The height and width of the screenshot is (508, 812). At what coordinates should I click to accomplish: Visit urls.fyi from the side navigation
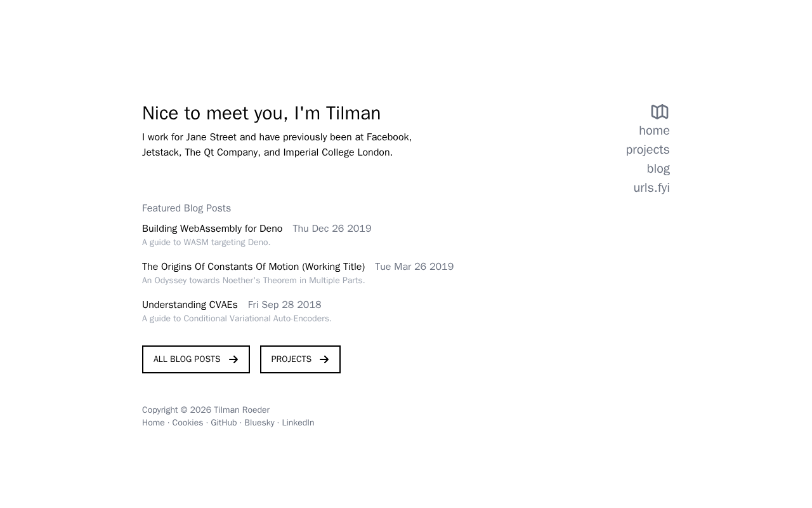[x=651, y=188]
